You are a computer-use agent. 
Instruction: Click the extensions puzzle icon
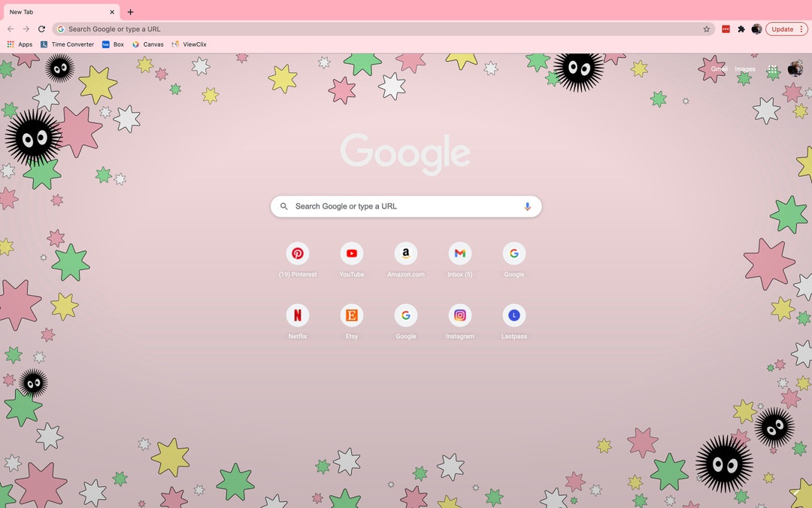click(x=741, y=29)
